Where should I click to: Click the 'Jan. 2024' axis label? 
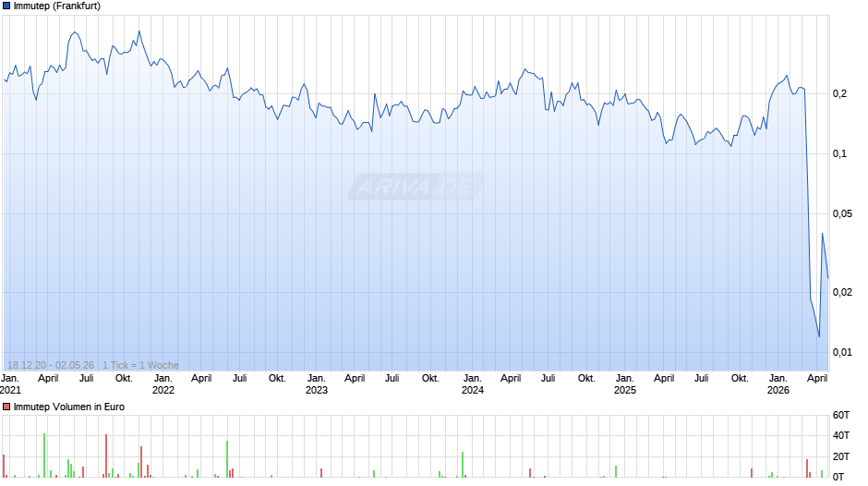pos(473,384)
